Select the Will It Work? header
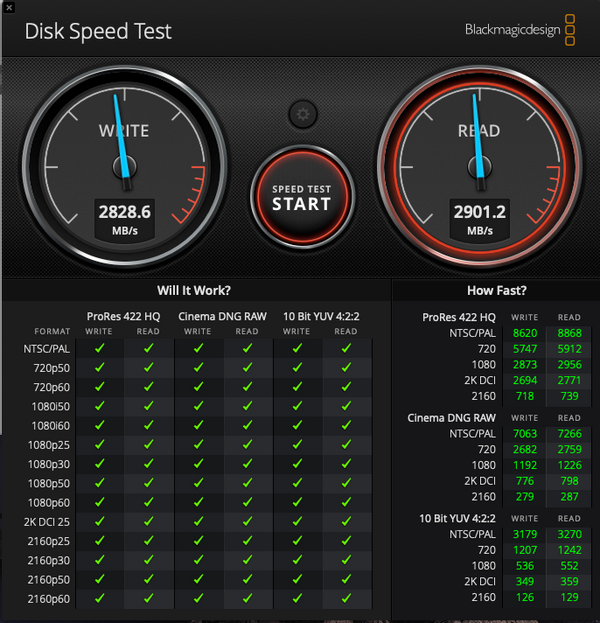Screen dimensions: 600x623 click(194, 290)
